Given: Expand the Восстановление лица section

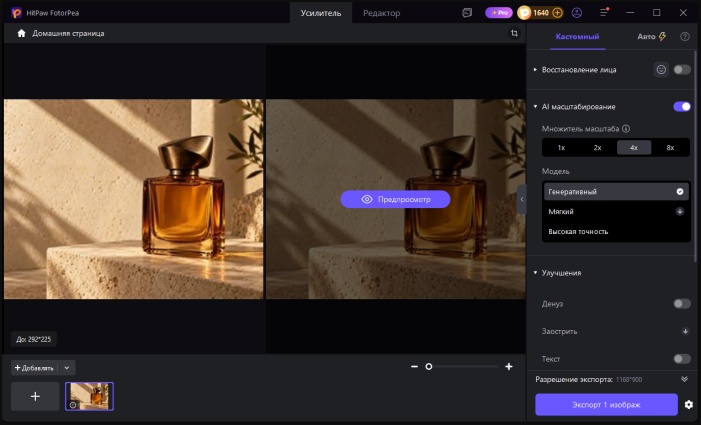Looking at the screenshot, I should coord(535,70).
